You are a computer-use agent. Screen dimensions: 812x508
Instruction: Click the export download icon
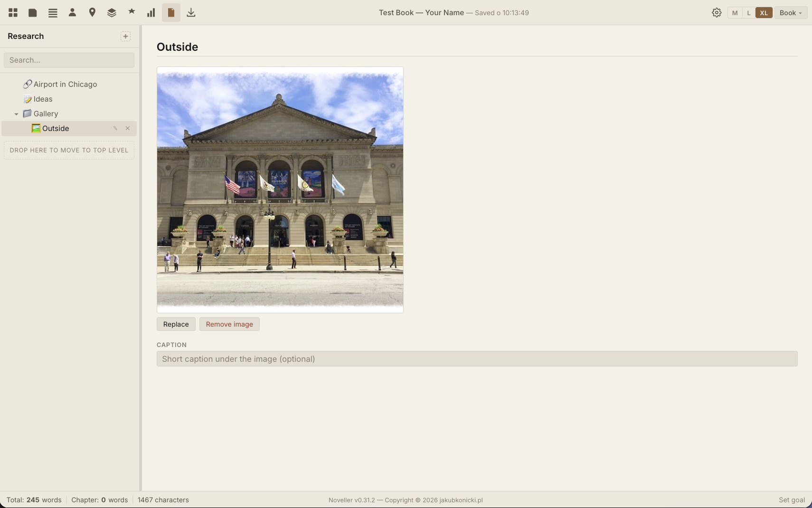point(191,13)
